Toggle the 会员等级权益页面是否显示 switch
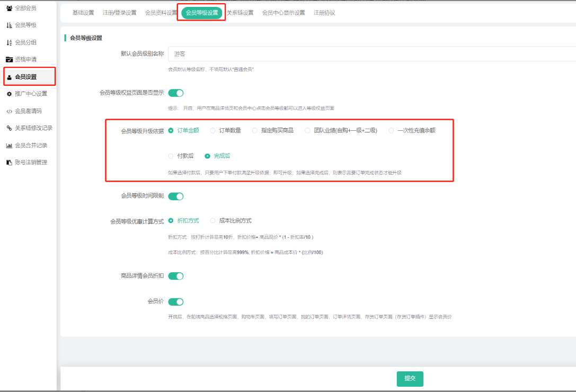Image resolution: width=576 pixels, height=392 pixels. pyautogui.click(x=176, y=93)
